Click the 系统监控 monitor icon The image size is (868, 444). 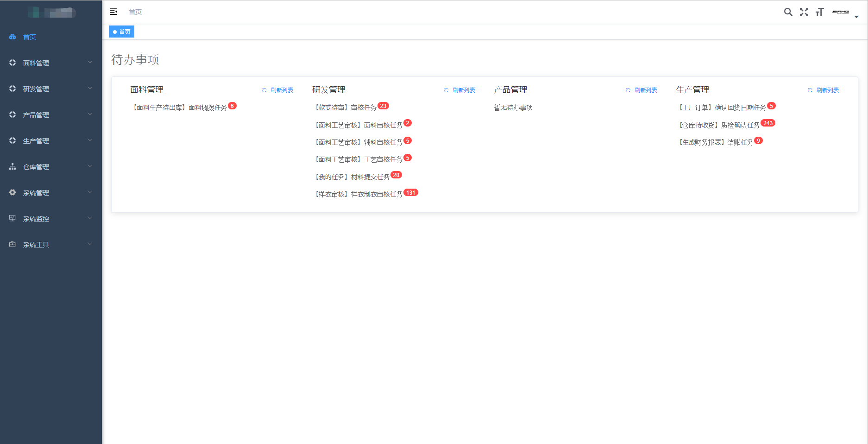pos(13,218)
